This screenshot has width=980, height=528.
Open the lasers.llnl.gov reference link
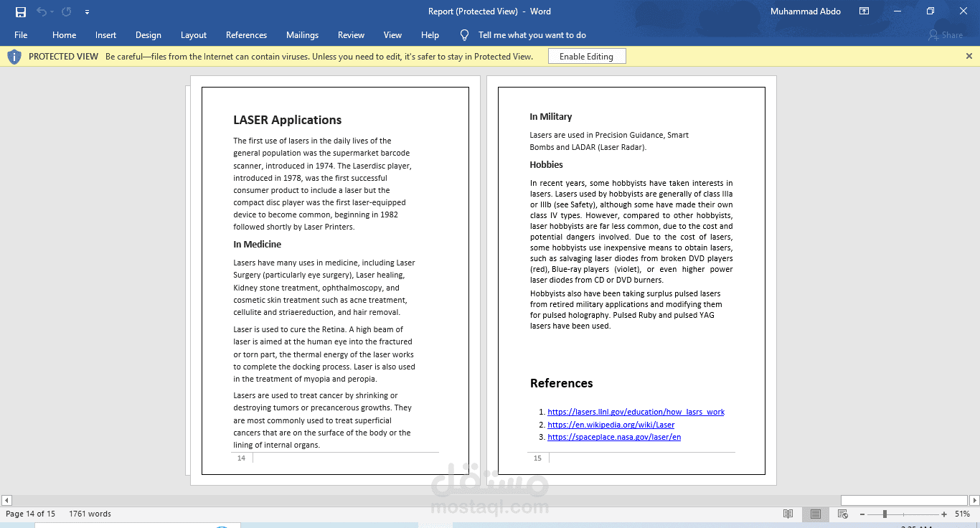(636, 412)
